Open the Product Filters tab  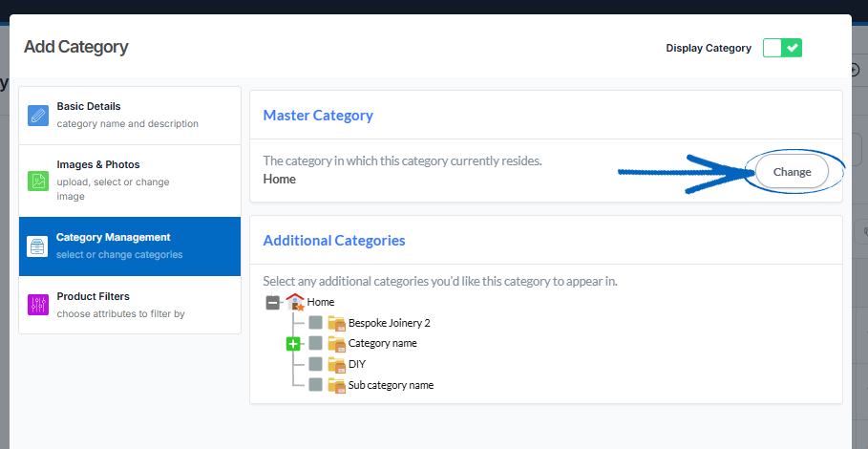point(130,305)
